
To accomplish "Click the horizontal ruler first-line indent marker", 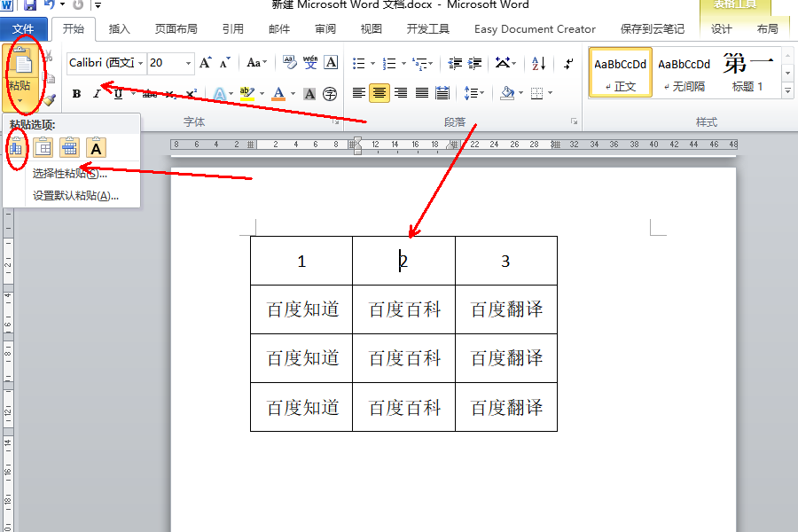I will 358,140.
